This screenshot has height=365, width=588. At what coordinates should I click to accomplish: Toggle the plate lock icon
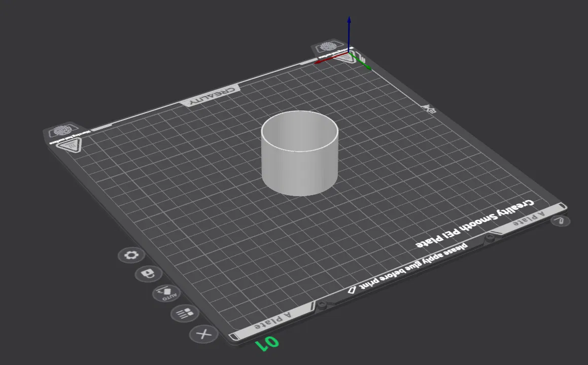149,274
